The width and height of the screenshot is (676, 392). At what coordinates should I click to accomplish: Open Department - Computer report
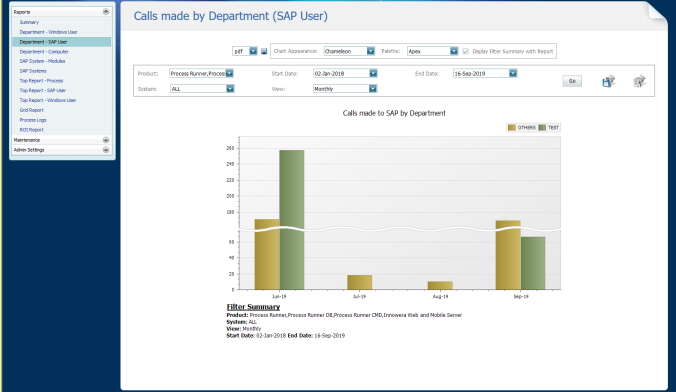pos(44,51)
